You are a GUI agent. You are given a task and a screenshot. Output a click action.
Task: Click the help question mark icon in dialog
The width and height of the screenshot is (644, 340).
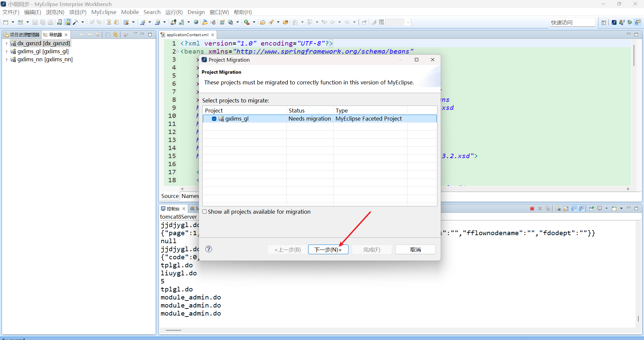[x=209, y=249]
